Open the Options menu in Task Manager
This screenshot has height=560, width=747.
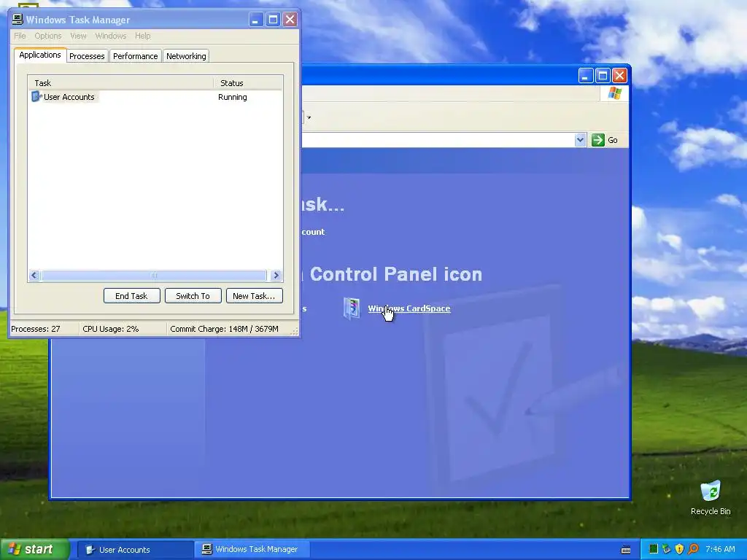pyautogui.click(x=48, y=36)
